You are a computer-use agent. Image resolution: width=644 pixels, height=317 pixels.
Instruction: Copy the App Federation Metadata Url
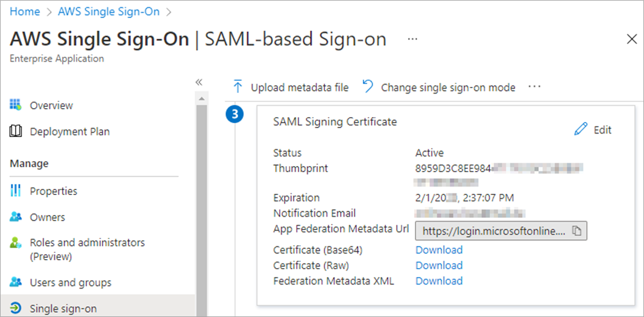coord(576,231)
